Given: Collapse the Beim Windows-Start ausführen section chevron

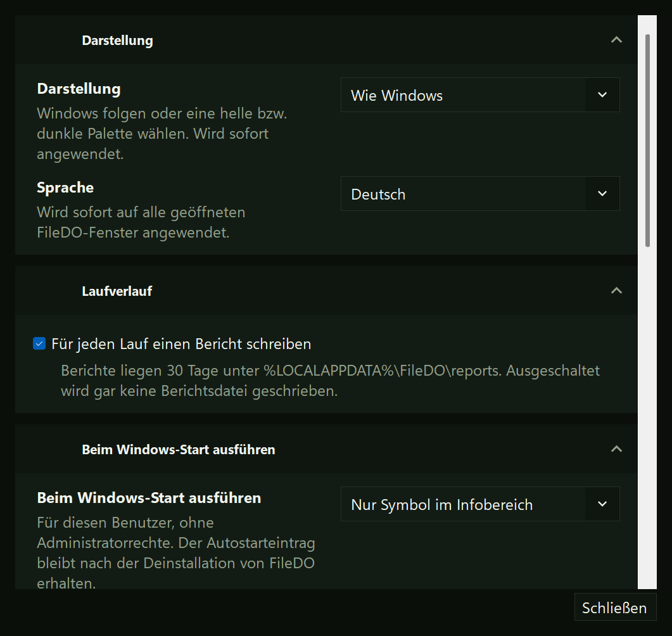Looking at the screenshot, I should 616,449.
